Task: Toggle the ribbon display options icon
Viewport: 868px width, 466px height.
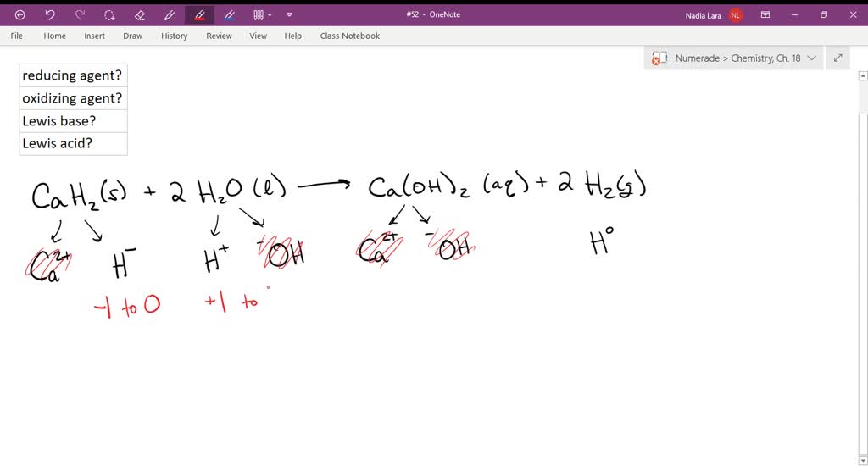Action: pyautogui.click(x=765, y=14)
